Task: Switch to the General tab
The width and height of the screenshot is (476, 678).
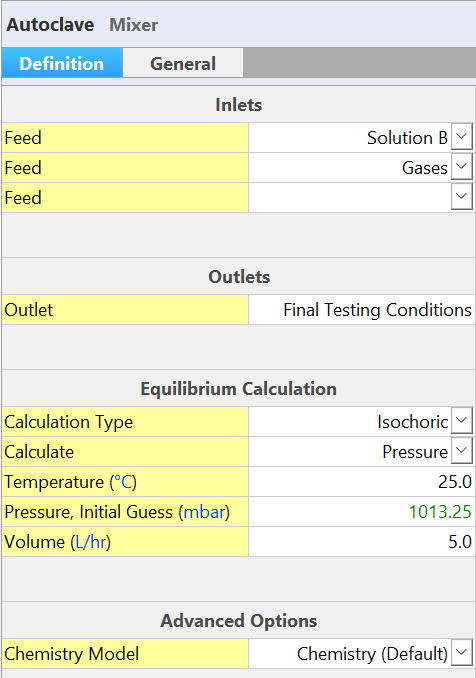Action: tap(182, 63)
